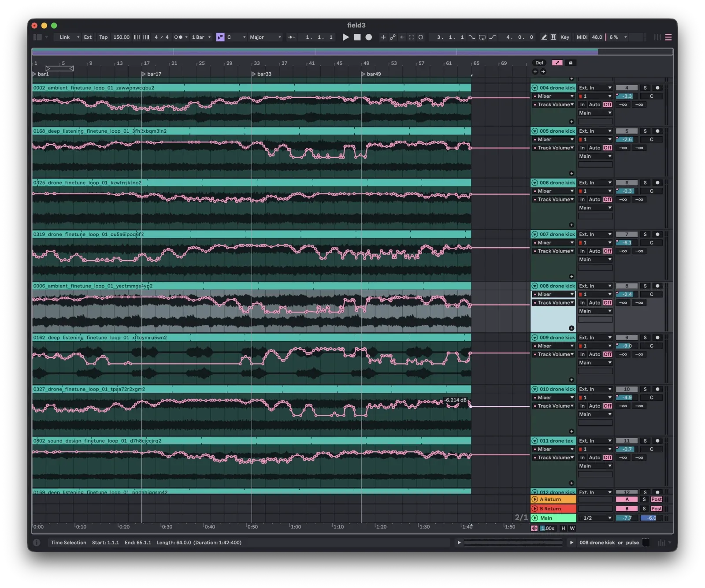Viewport: 705px width, 588px height.
Task: Toggle the Follow playback arrow icon
Action: click(291, 37)
